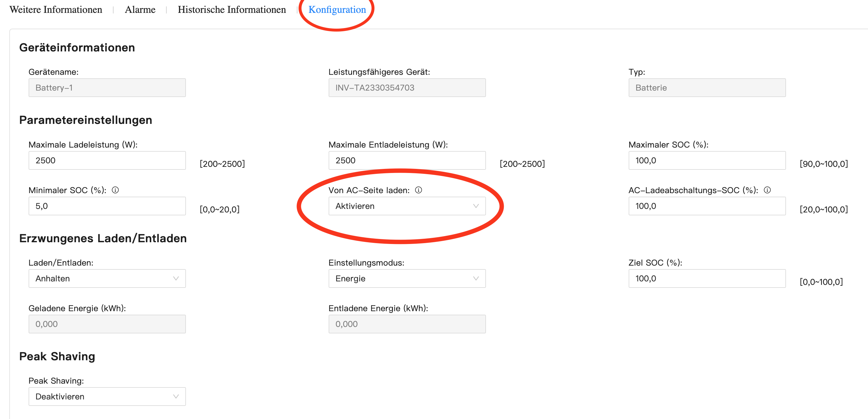Screen dimensions: 868x419
Task: Click the Gerätename field showing Battery-1
Action: 107,88
